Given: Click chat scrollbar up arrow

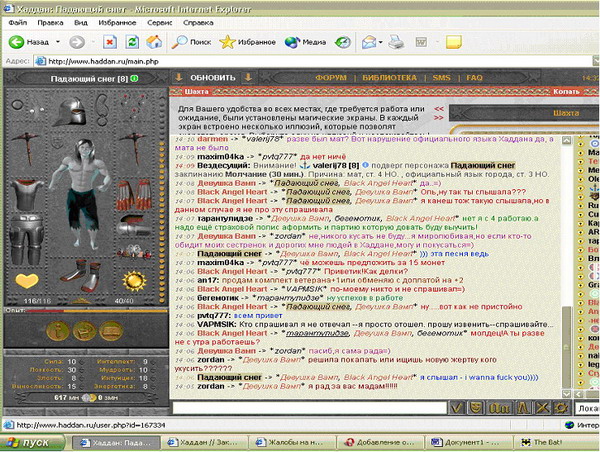Looking at the screenshot, I should coord(566,140).
